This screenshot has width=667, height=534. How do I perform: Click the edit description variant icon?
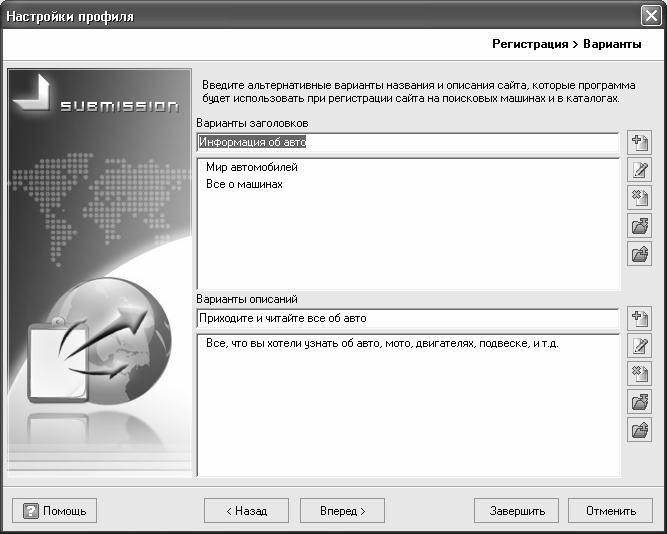(639, 347)
